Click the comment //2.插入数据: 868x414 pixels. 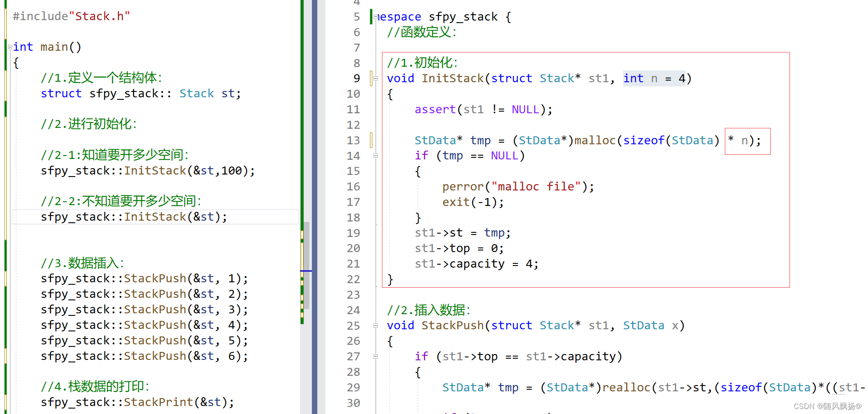coord(429,310)
